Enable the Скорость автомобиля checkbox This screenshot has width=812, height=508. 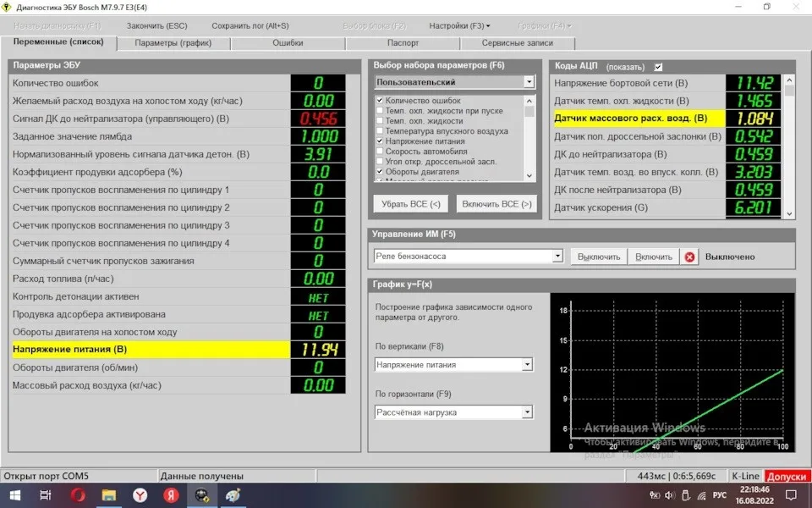[379, 152]
